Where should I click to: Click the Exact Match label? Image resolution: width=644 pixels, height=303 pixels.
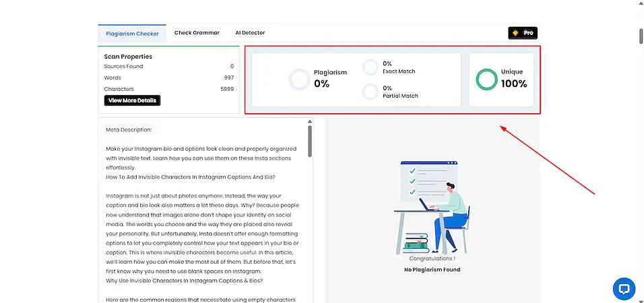[x=399, y=71]
